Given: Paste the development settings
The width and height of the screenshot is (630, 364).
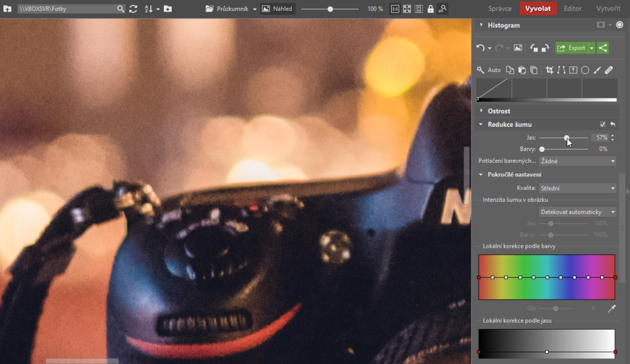Looking at the screenshot, I should click(522, 70).
